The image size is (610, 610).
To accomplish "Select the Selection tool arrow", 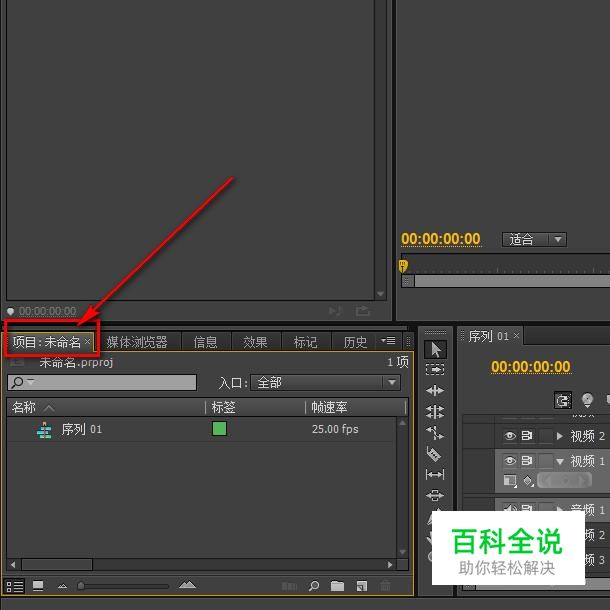I will pos(435,349).
